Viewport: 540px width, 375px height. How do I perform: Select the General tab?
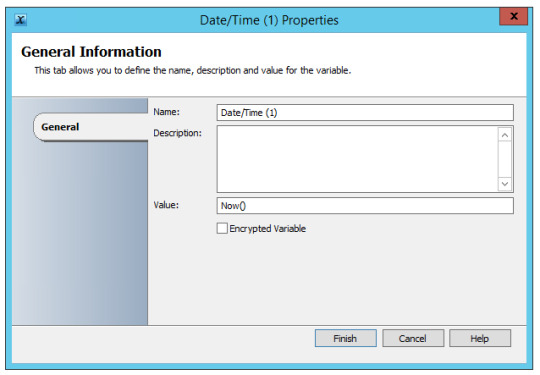(x=91, y=127)
